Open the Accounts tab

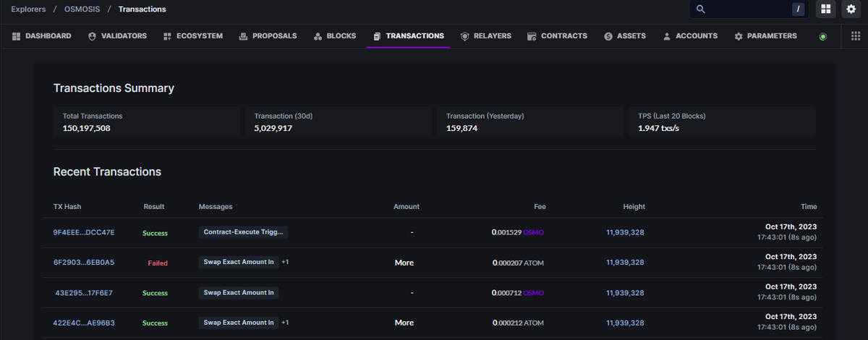coord(690,36)
